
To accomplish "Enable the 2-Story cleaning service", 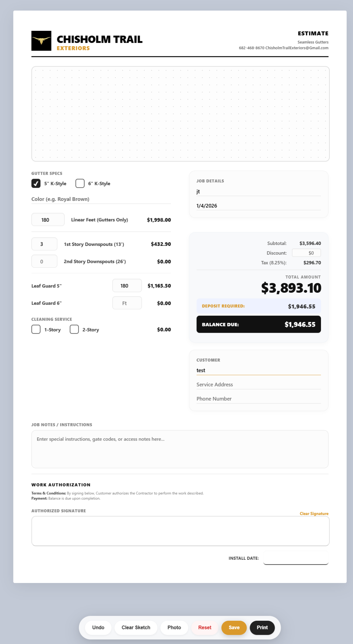I will (x=74, y=329).
